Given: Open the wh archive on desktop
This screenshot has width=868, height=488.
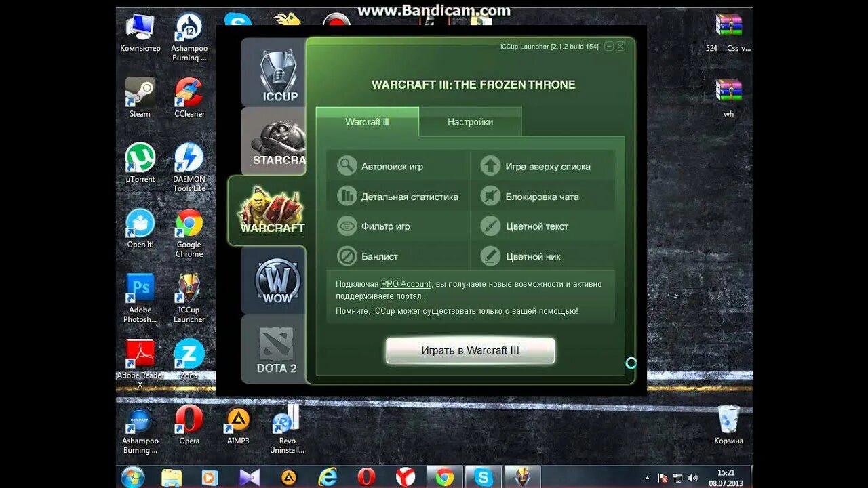Looking at the screenshot, I should click(x=729, y=98).
